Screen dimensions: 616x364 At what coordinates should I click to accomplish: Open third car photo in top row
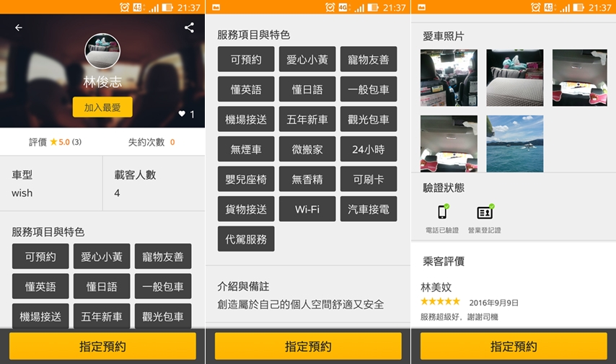pyautogui.click(x=580, y=78)
